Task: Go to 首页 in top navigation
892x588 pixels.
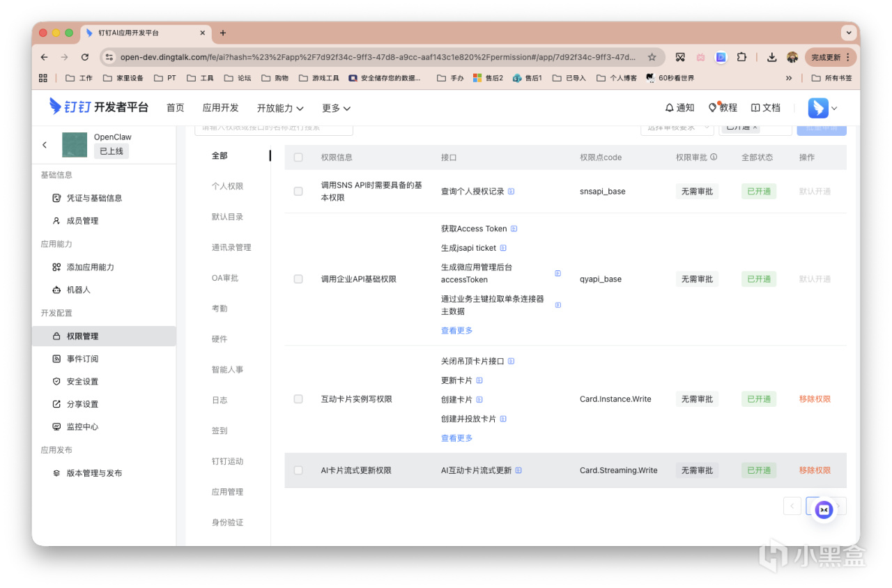Action: pos(176,108)
